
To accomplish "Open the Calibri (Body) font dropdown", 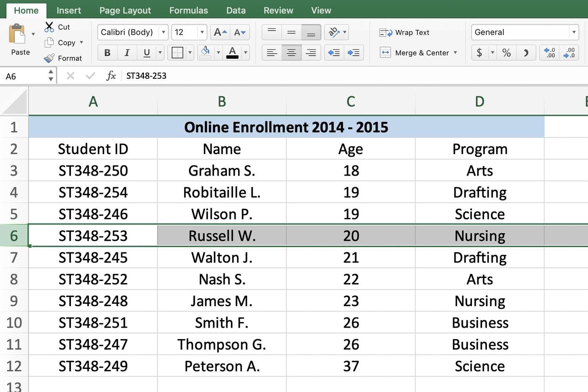I will click(x=163, y=32).
